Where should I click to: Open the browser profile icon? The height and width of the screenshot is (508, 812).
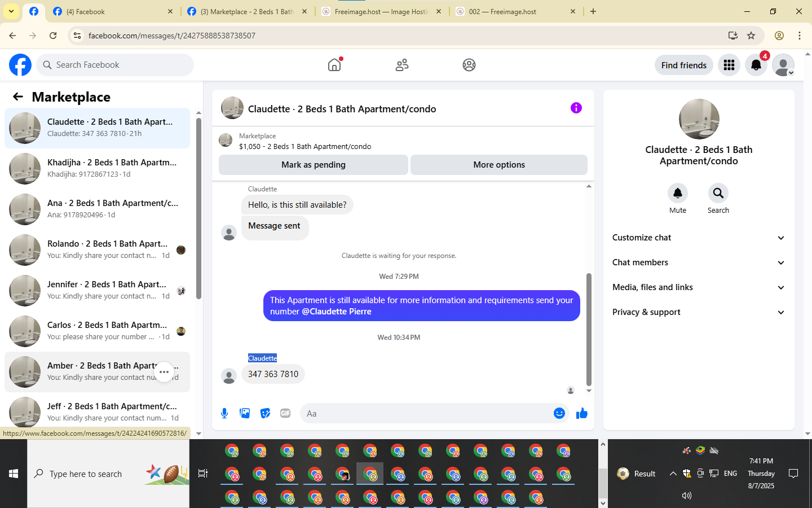point(779,36)
